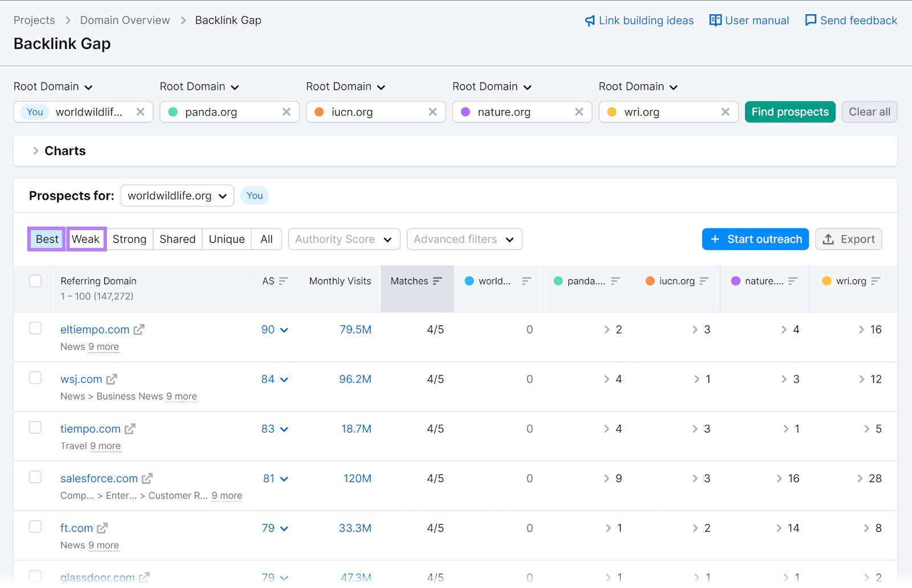Remove panda.org using its X icon
The image size is (912, 588).
pos(286,112)
